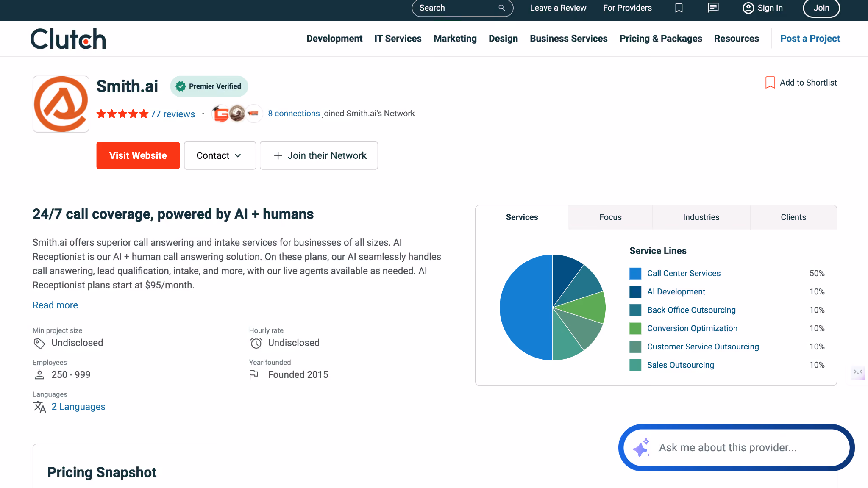The width and height of the screenshot is (868, 488).
Task: Open For Providers link
Action: click(627, 8)
